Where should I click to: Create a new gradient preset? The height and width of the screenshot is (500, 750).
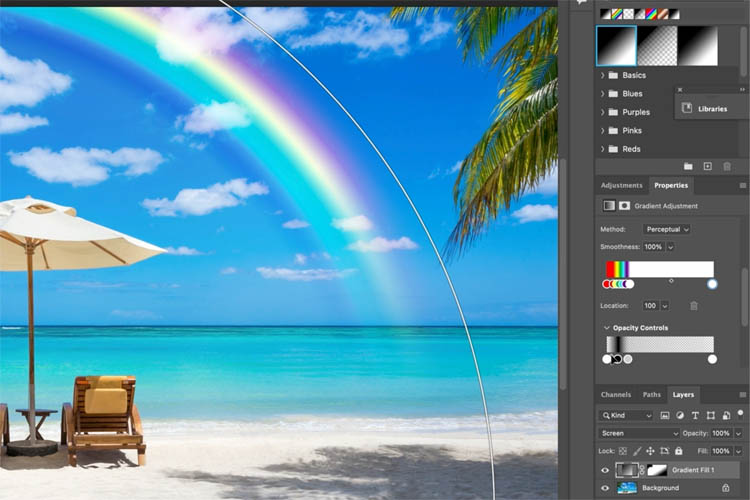pos(707,166)
